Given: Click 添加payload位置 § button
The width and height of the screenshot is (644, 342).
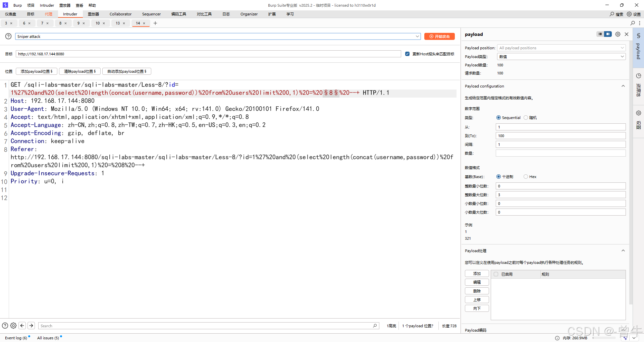Looking at the screenshot, I should [37, 71].
